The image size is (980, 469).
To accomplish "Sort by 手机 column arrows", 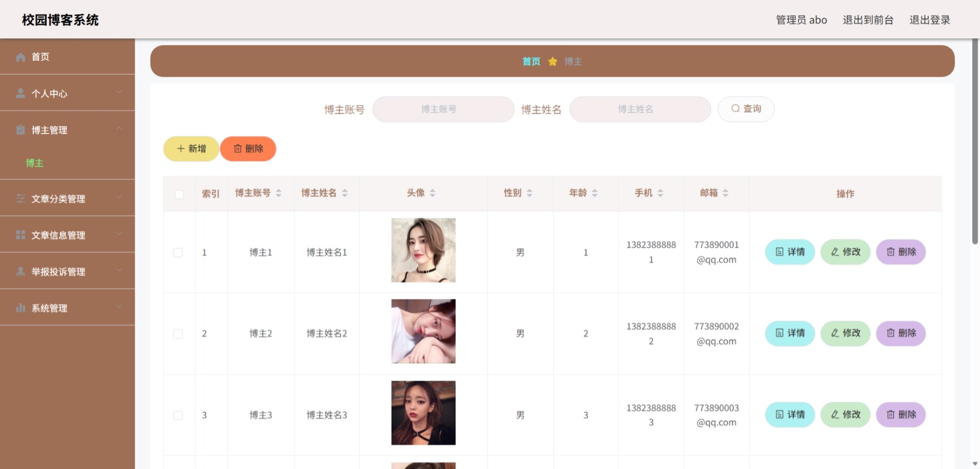I will (660, 193).
